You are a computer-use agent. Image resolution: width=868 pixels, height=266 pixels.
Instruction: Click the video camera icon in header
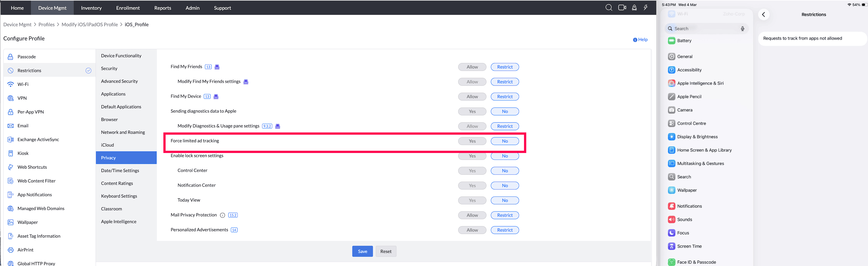tap(622, 8)
